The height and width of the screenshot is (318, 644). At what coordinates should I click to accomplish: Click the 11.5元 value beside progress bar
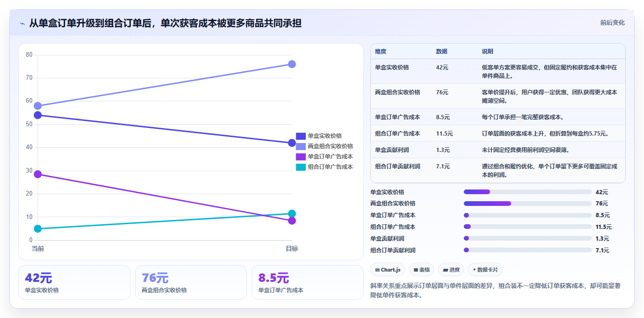tap(604, 227)
